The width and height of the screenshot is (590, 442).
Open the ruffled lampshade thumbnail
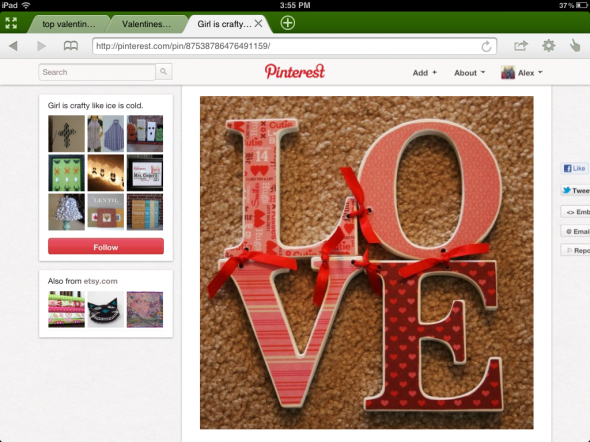[x=66, y=212]
